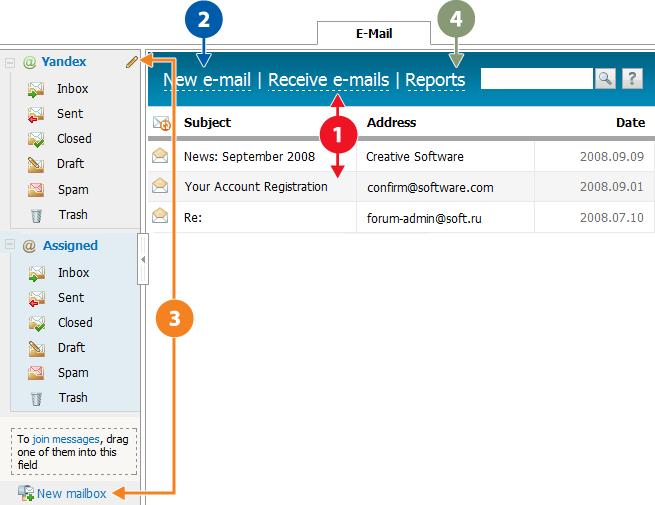Click Reports in the top menu

pos(435,80)
